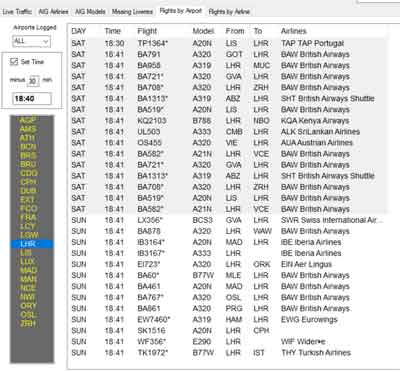
Task: Select ORY in the airport list
Action: (28, 306)
